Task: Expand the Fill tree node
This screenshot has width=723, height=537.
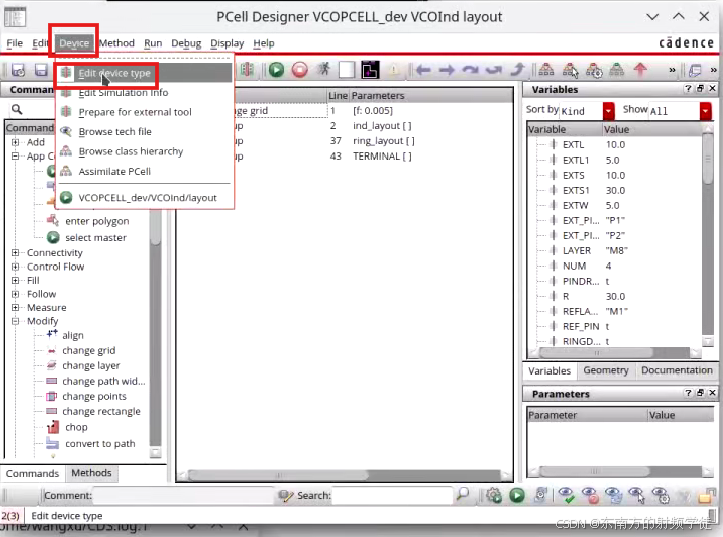Action: 15,280
